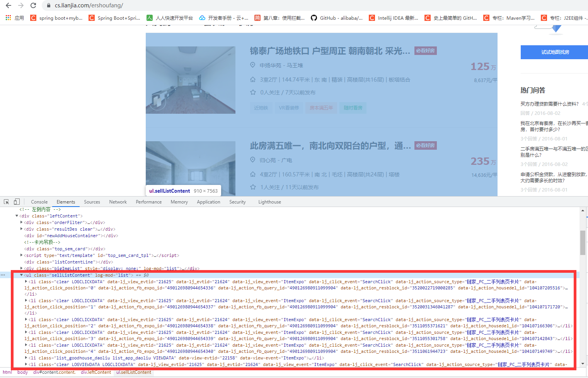Expand the div class="resultDes clear" node
Image resolution: width=588 pixels, height=378 pixels.
click(x=21, y=229)
